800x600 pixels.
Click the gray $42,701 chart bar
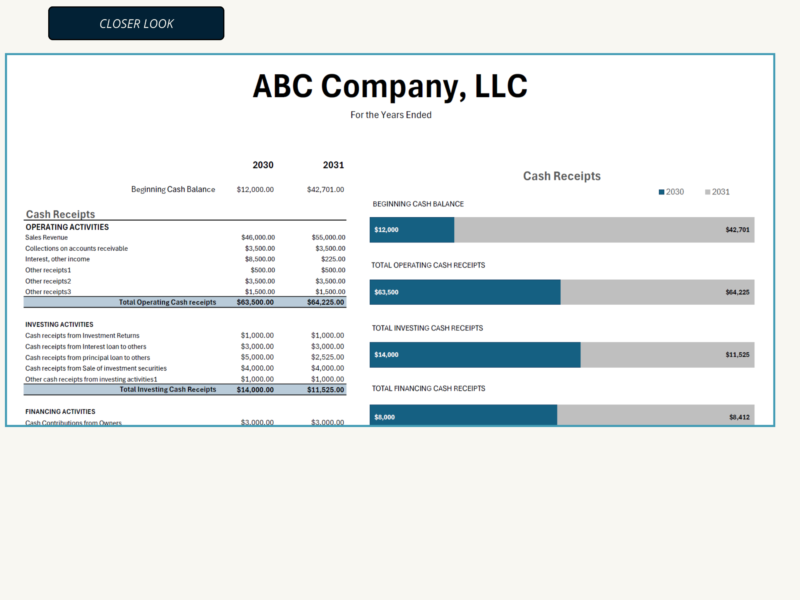604,230
